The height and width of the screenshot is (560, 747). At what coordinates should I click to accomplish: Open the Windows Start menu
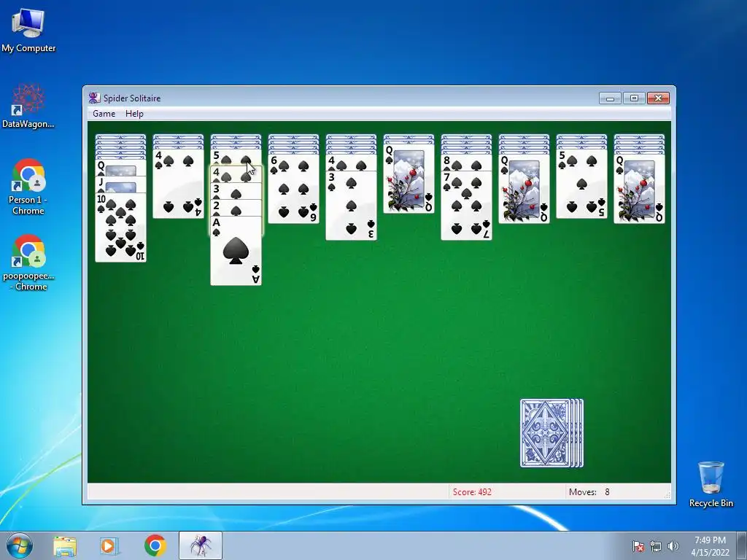tap(20, 545)
